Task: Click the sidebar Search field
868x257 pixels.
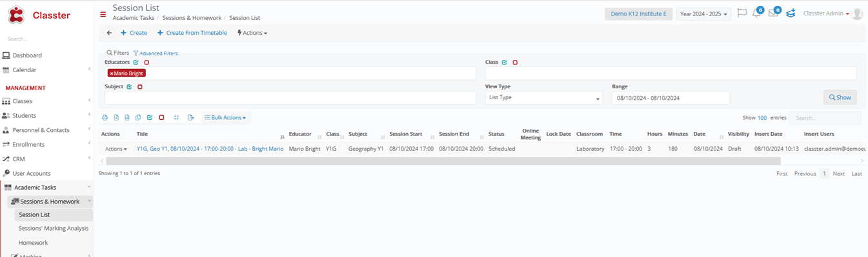Action: 46,39
